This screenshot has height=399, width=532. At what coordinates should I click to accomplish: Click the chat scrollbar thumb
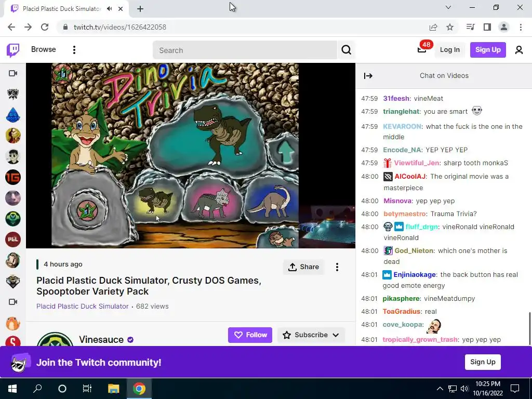[529, 328]
